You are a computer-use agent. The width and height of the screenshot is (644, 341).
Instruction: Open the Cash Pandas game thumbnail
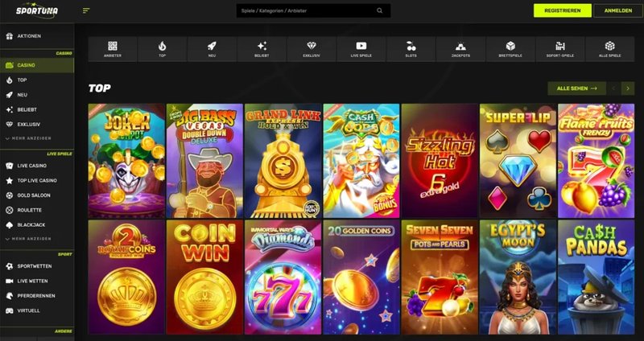click(596, 277)
